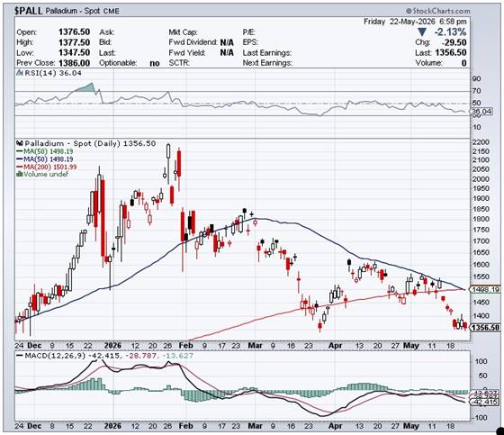Click the Optionable value no
504x435 pixels.
point(155,63)
